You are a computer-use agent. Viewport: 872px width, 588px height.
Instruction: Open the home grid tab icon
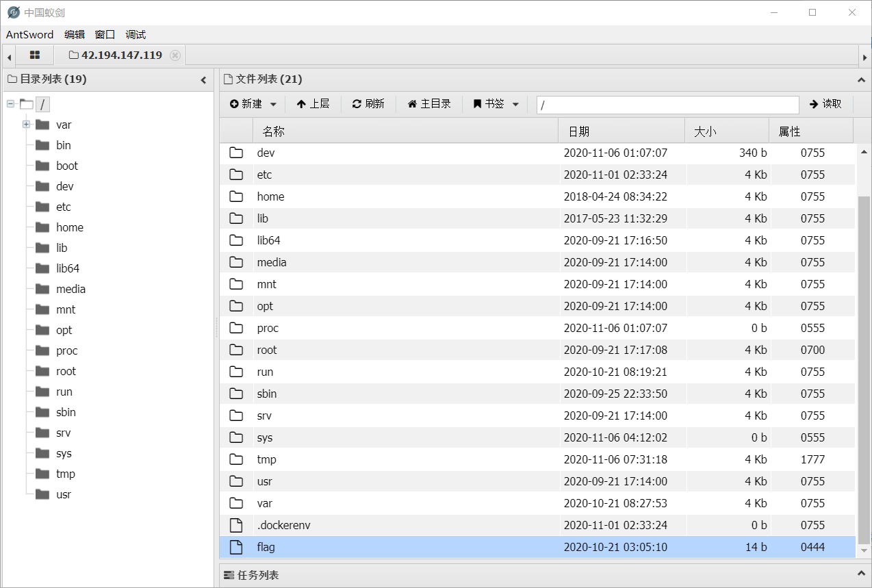click(x=35, y=55)
